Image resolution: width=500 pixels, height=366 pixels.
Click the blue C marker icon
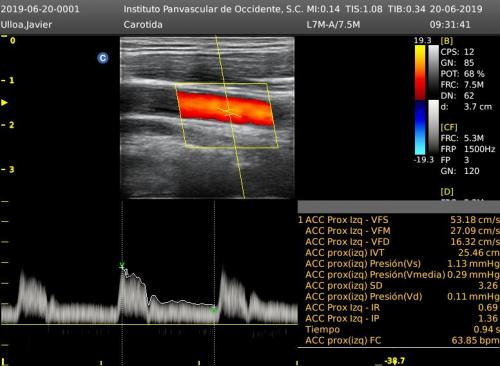point(103,58)
